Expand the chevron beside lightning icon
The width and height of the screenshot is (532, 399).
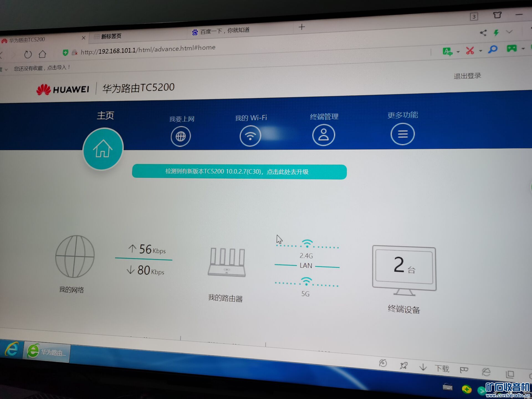(x=509, y=32)
